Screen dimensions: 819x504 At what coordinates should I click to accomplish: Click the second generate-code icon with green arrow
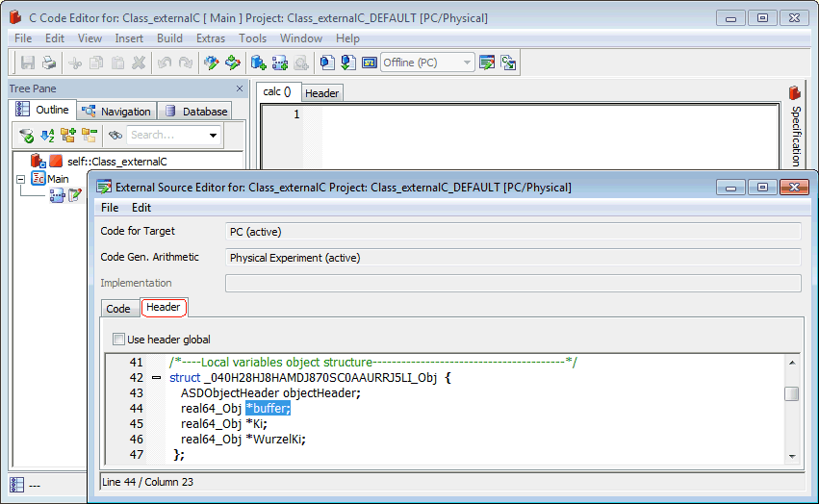233,63
